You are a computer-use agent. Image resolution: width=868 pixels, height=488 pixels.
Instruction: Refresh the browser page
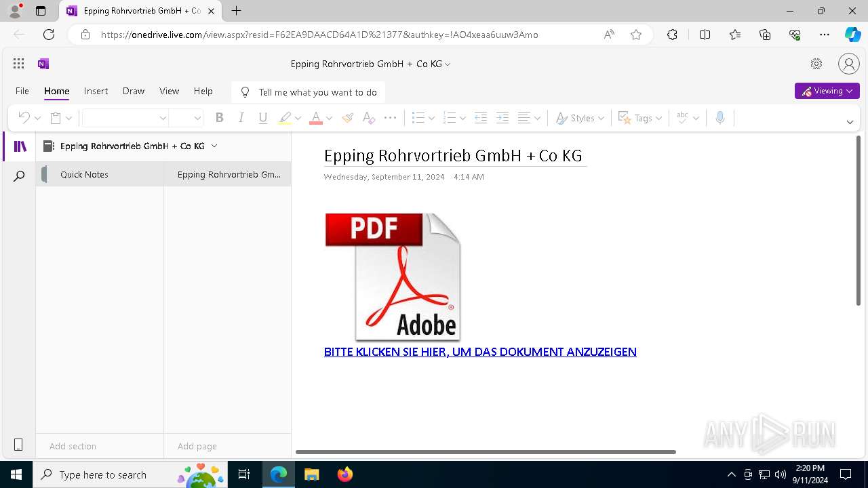49,35
